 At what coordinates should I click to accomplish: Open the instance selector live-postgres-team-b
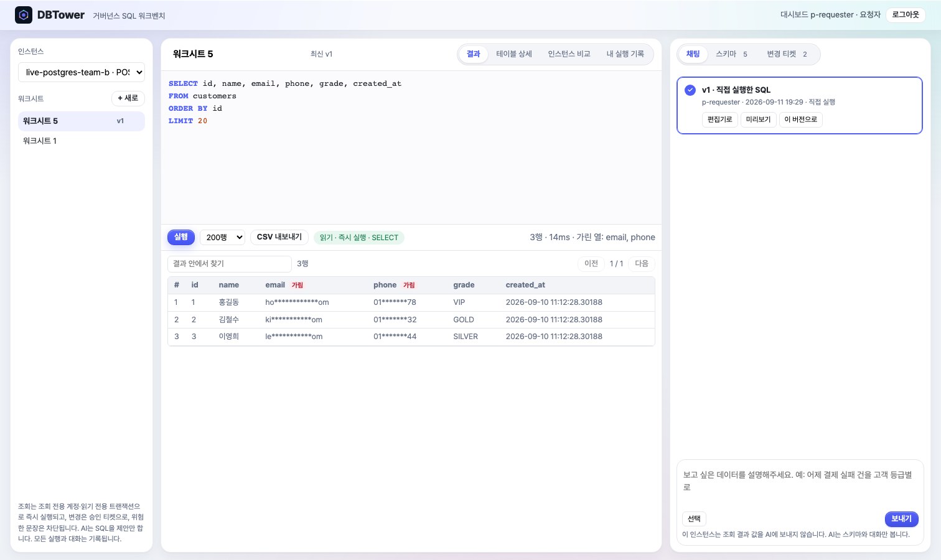tap(82, 72)
